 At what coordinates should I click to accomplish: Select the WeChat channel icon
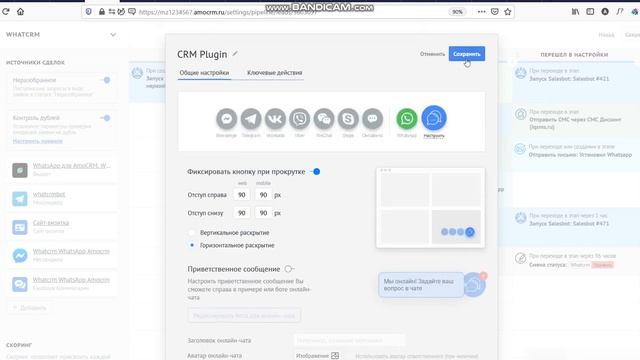click(x=324, y=119)
